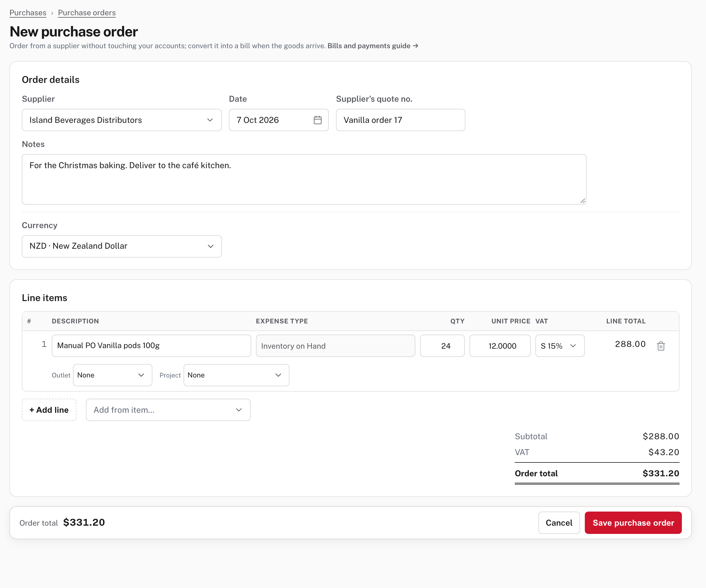Click the notes textarea resize handle

(x=583, y=201)
